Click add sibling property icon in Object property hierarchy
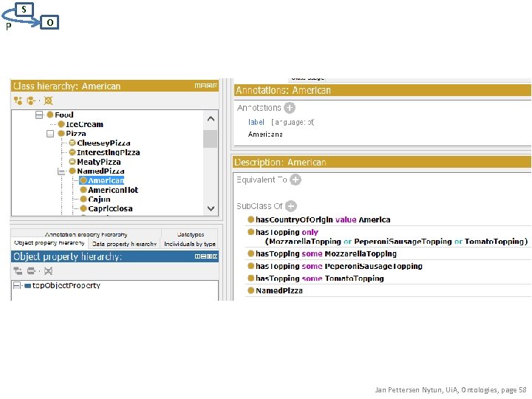 (x=31, y=270)
